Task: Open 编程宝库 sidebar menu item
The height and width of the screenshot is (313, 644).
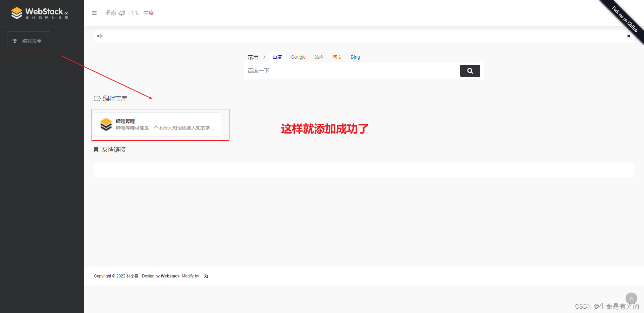Action: click(x=32, y=41)
